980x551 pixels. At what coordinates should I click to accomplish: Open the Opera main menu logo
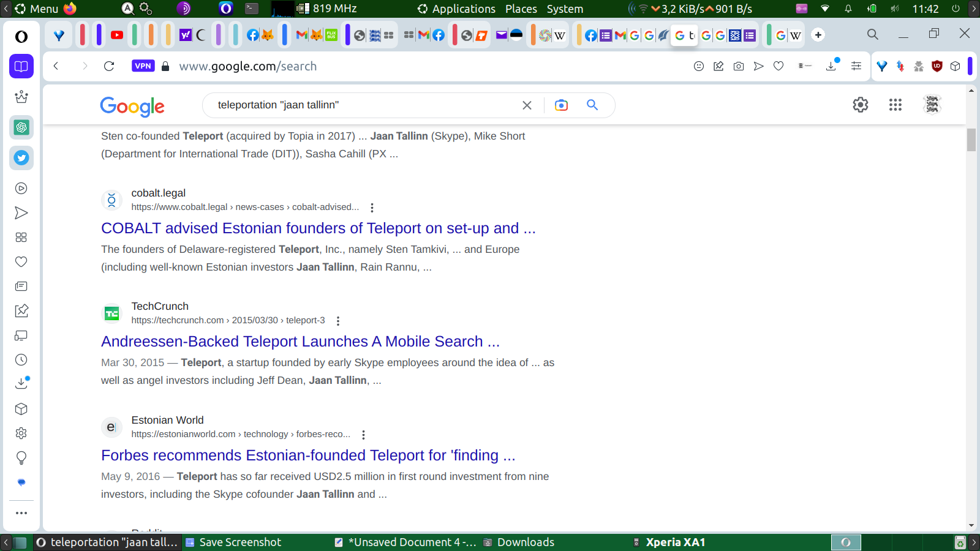[21, 37]
